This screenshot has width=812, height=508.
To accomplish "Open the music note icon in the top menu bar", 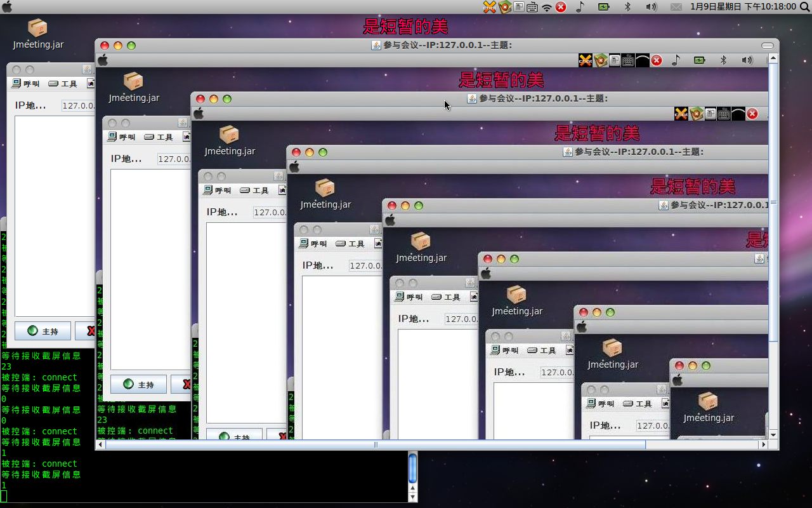I will (x=580, y=7).
